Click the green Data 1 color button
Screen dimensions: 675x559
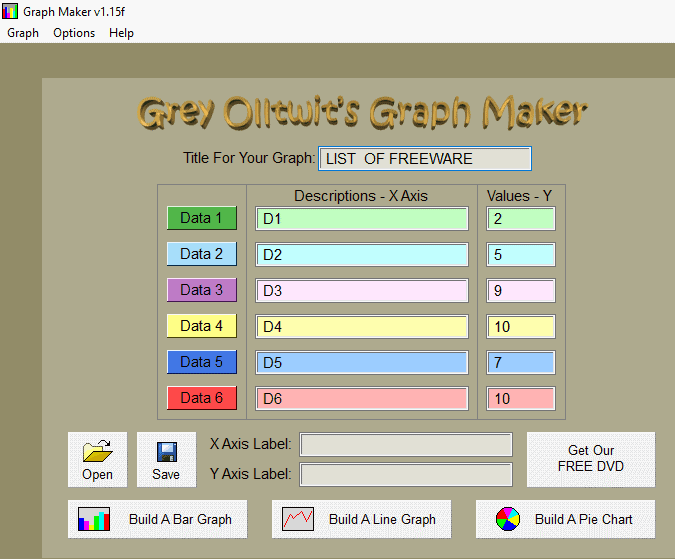[x=202, y=218]
